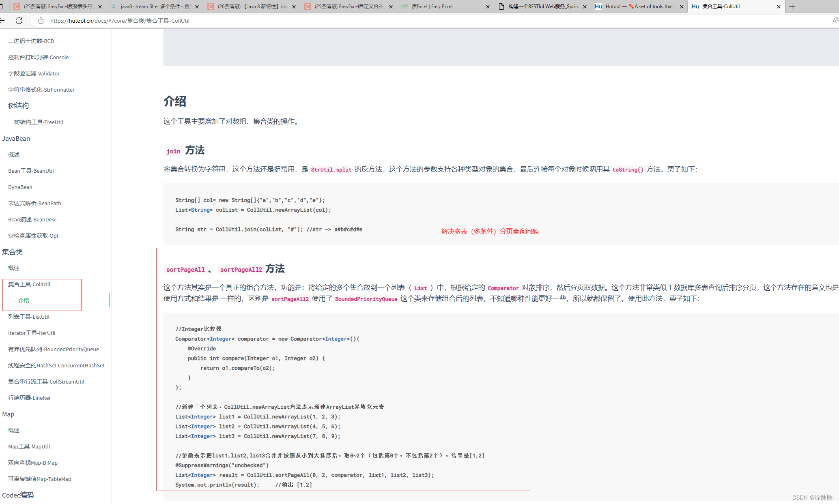The width and height of the screenshot is (839, 504).
Task: Click the Map section heading in sidebar
Action: [x=8, y=414]
